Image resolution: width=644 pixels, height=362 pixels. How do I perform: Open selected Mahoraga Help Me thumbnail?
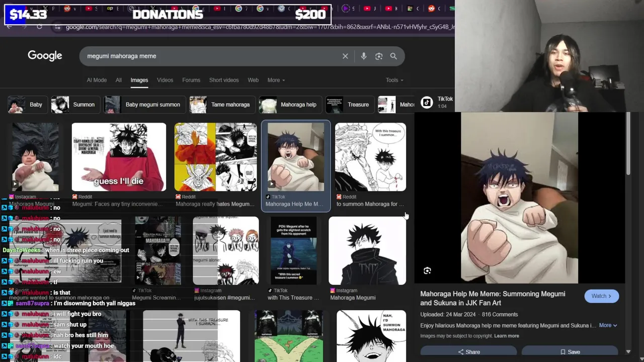click(x=296, y=157)
